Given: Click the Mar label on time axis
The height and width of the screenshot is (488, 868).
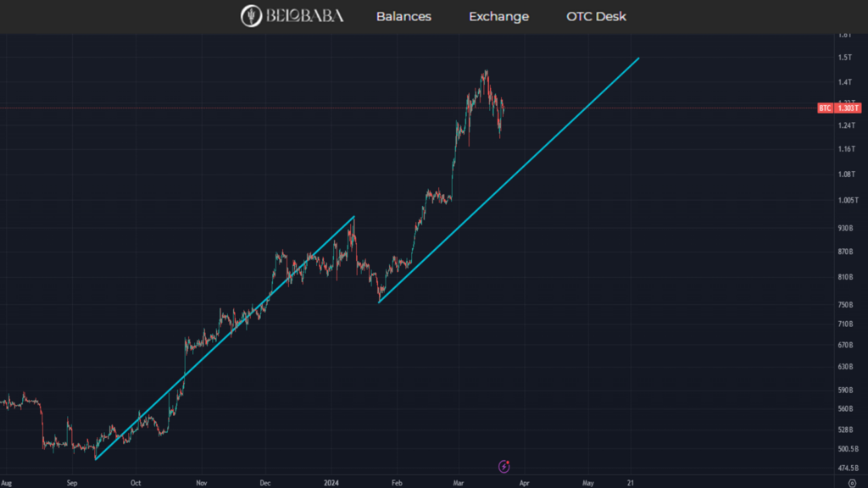Looking at the screenshot, I should click(459, 481).
